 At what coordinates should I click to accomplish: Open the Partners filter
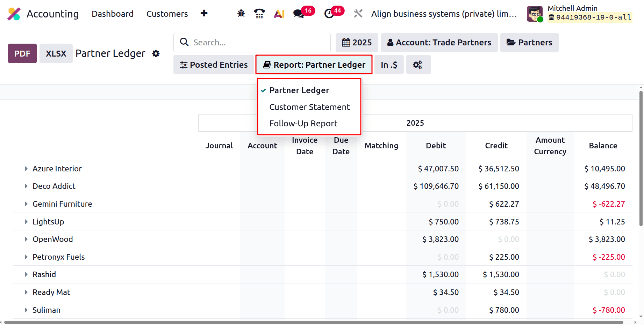[529, 43]
